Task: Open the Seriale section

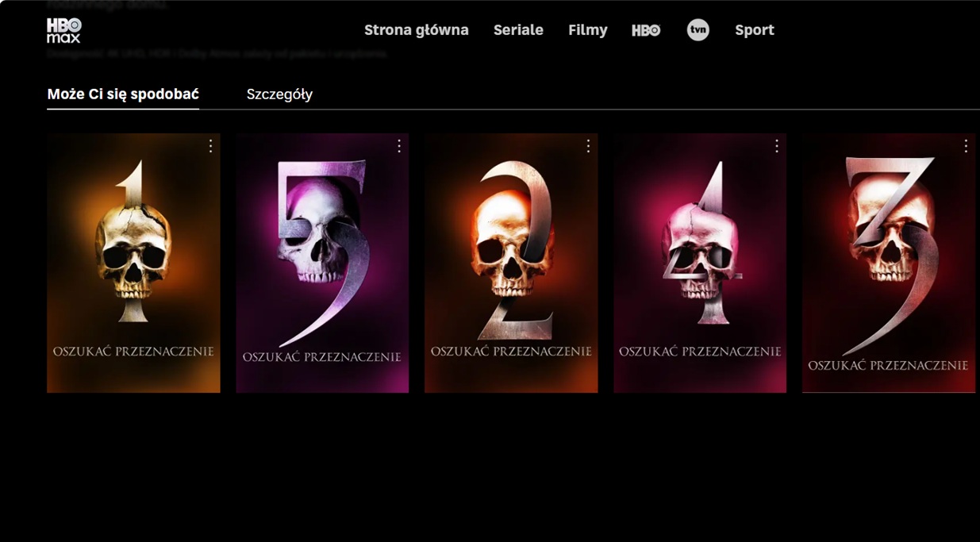Action: (518, 30)
